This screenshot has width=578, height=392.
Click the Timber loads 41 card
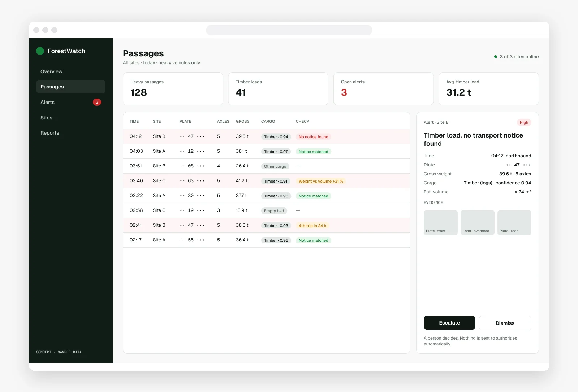pyautogui.click(x=278, y=89)
